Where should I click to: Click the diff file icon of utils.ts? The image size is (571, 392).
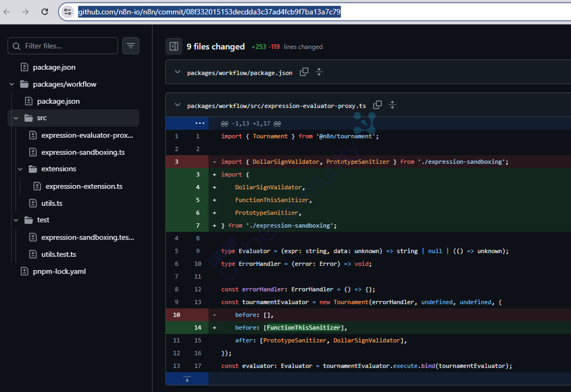click(x=33, y=203)
